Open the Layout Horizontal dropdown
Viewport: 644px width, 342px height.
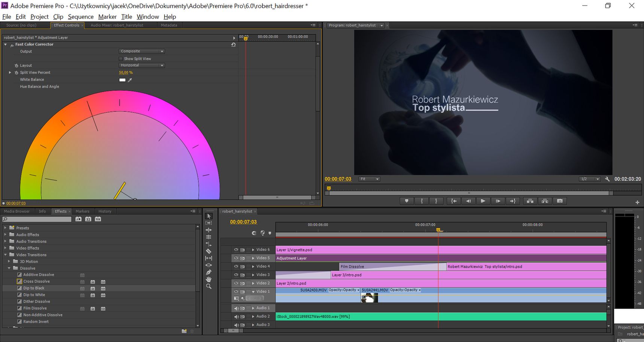pos(142,65)
